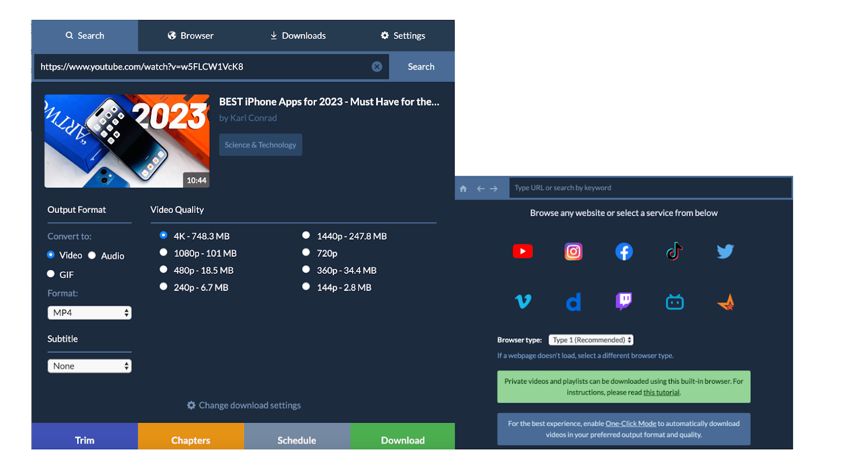Choose Video as convert target
Viewport: 868px width, 465px height.
click(51, 255)
